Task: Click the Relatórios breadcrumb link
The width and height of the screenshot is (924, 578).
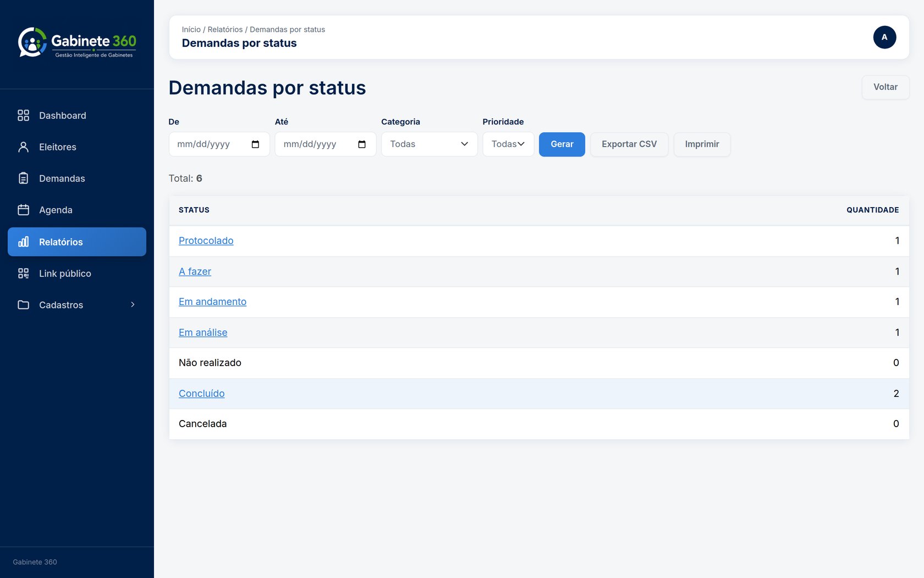Action: 225,30
